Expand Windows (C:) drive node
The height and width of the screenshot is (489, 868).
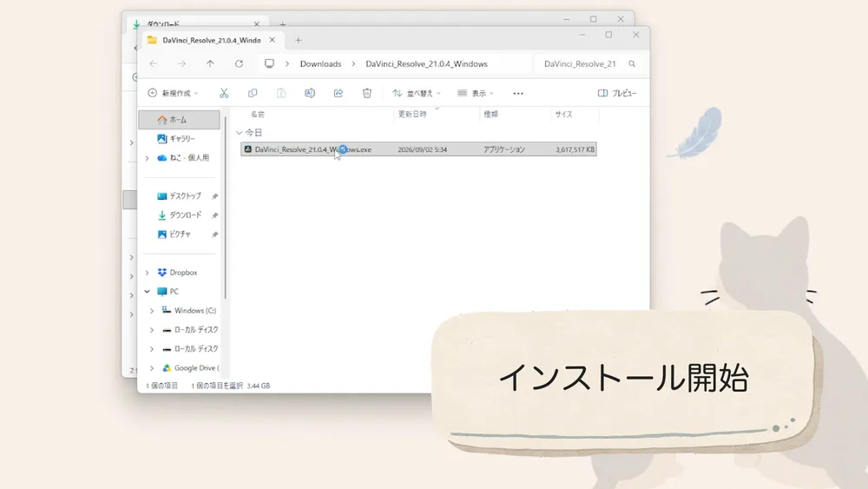coord(152,311)
